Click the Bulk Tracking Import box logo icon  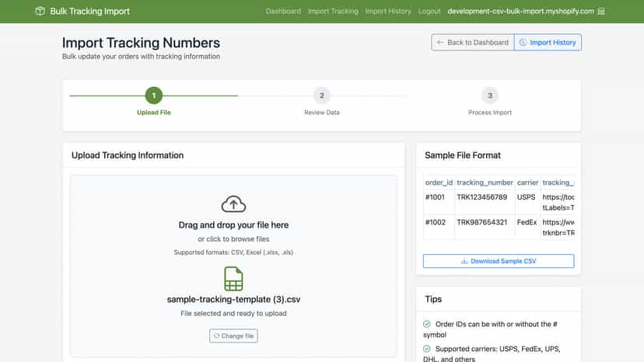pos(40,11)
